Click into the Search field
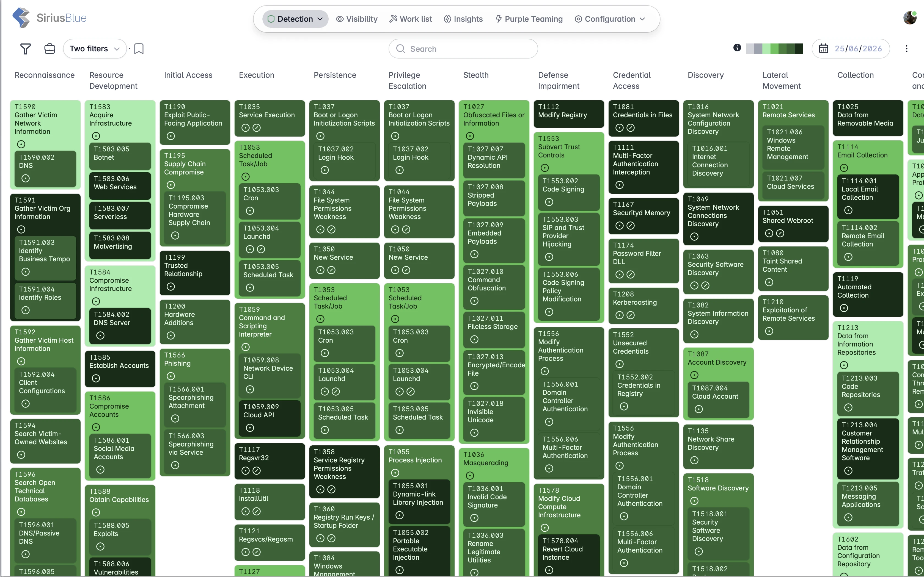Screen dimensions: 924x577 click(463, 49)
